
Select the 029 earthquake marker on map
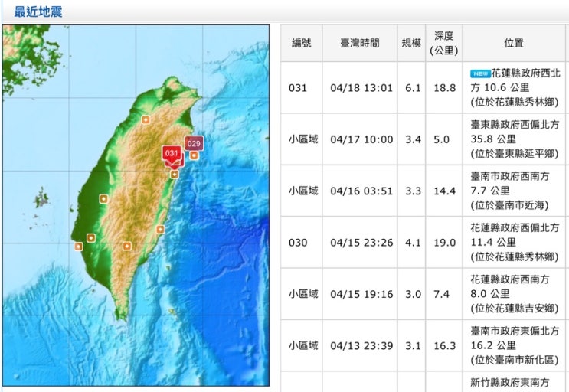(194, 144)
